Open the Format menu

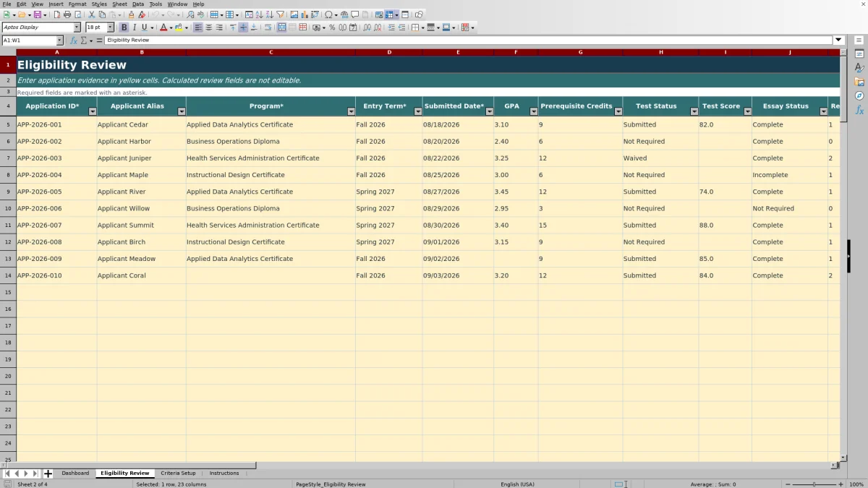tap(77, 4)
